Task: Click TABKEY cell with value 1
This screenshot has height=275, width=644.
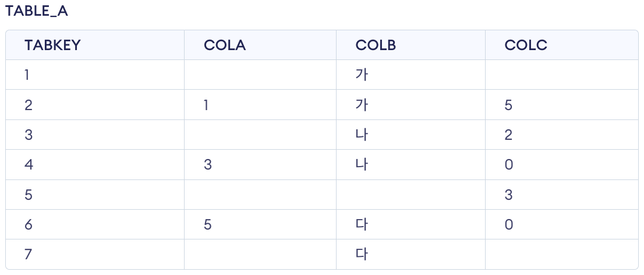Action: (x=27, y=75)
